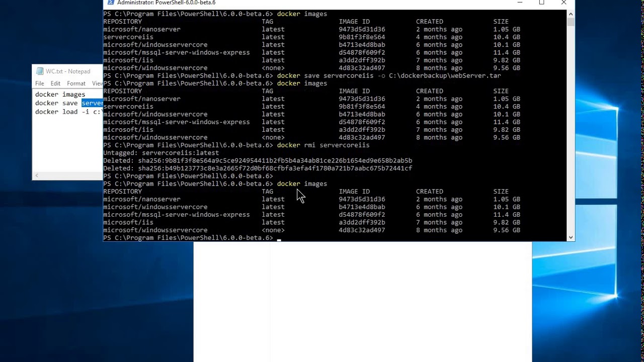Click the 'Deleted: sha256:b49b123773c8...' line
Viewport: 644px width, 362px height.
pyautogui.click(x=258, y=168)
